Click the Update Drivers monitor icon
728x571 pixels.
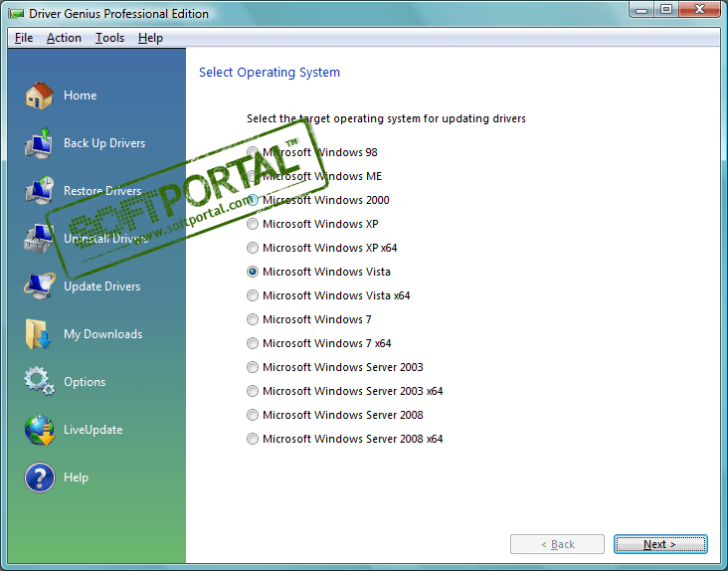tap(40, 286)
